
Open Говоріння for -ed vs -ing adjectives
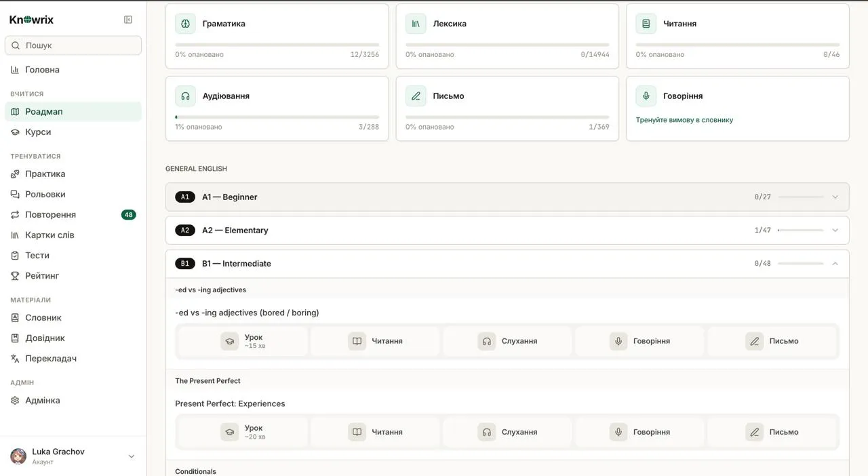coord(639,341)
